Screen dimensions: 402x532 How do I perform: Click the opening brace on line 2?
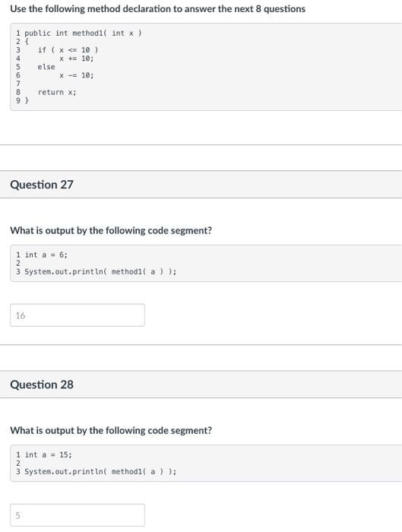[27, 42]
